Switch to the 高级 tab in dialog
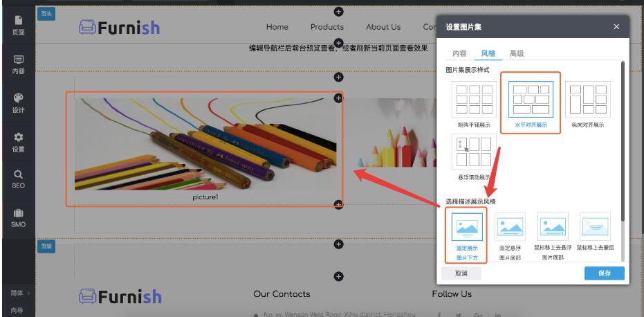This screenshot has height=317, width=644. [516, 53]
